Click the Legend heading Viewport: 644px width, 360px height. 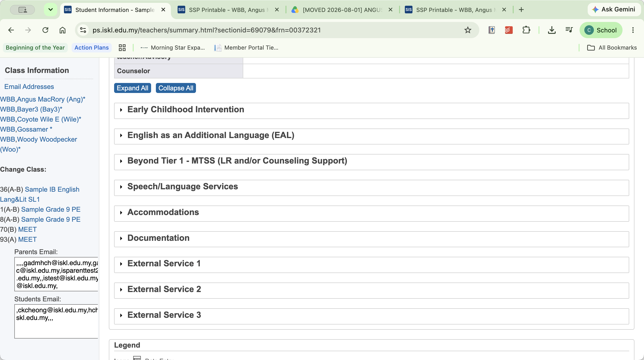(127, 345)
